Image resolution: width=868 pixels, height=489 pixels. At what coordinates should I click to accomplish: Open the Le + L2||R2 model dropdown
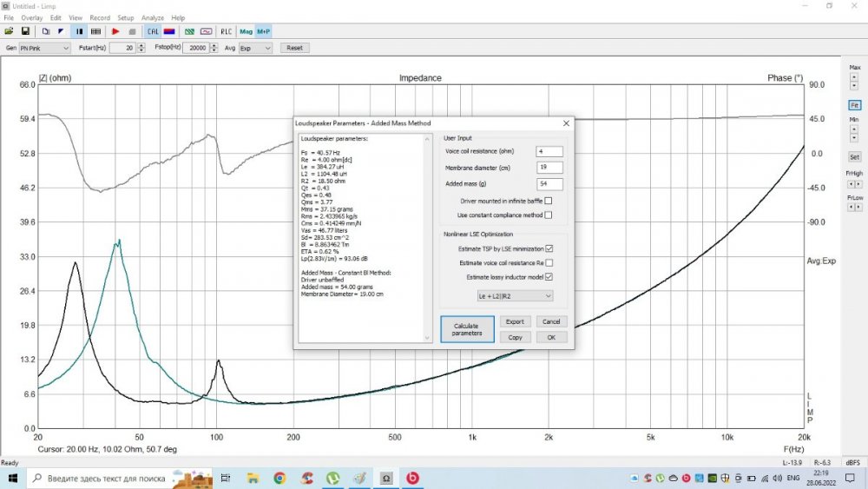(515, 296)
